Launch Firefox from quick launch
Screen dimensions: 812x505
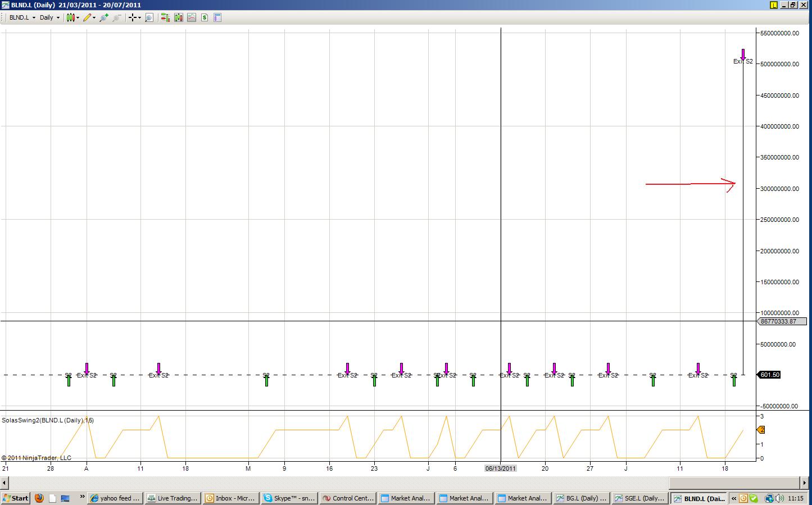(x=39, y=498)
